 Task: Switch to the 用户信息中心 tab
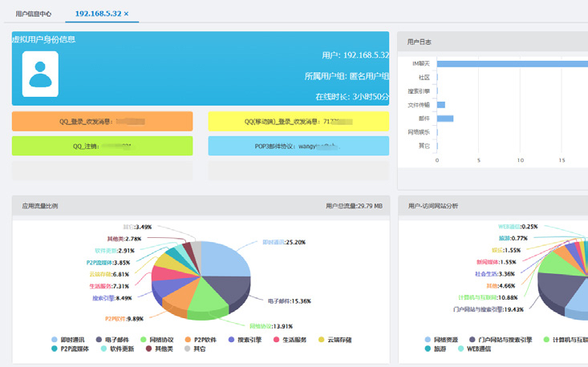tap(34, 14)
